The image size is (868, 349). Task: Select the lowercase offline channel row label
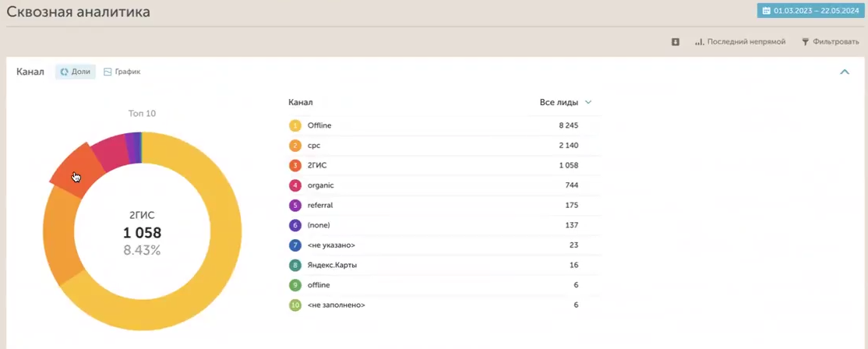pyautogui.click(x=319, y=285)
